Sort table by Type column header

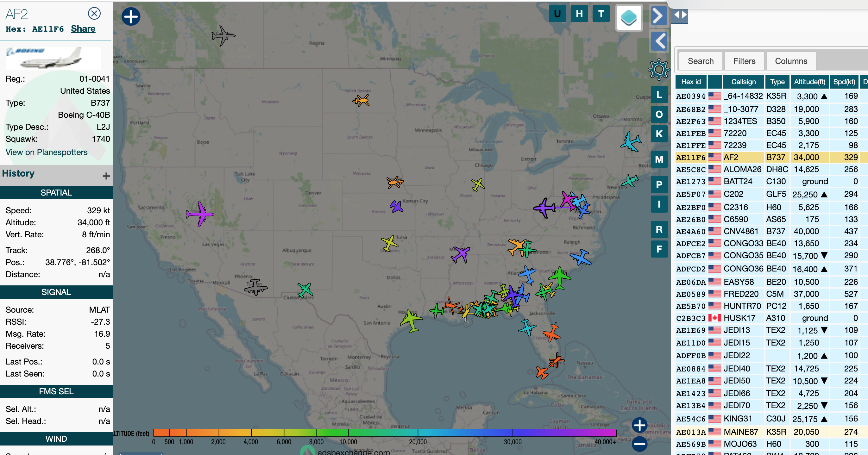[x=777, y=82]
